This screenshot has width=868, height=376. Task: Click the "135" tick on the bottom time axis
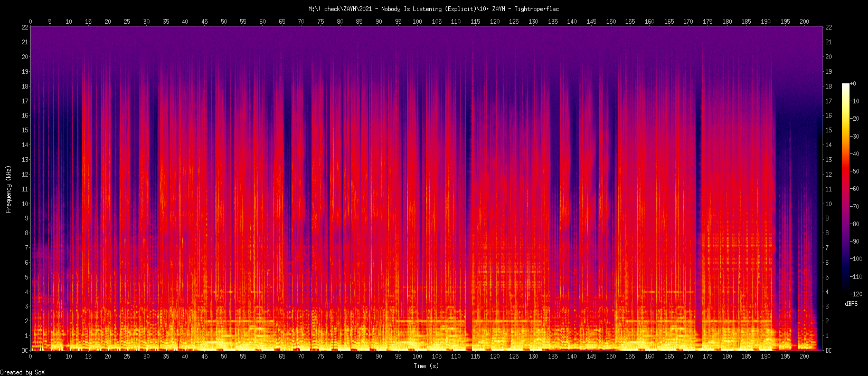point(553,356)
